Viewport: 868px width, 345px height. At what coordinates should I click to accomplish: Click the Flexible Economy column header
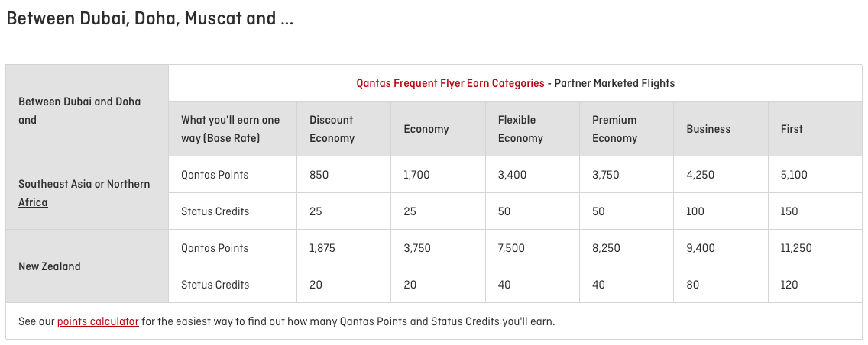[520, 129]
